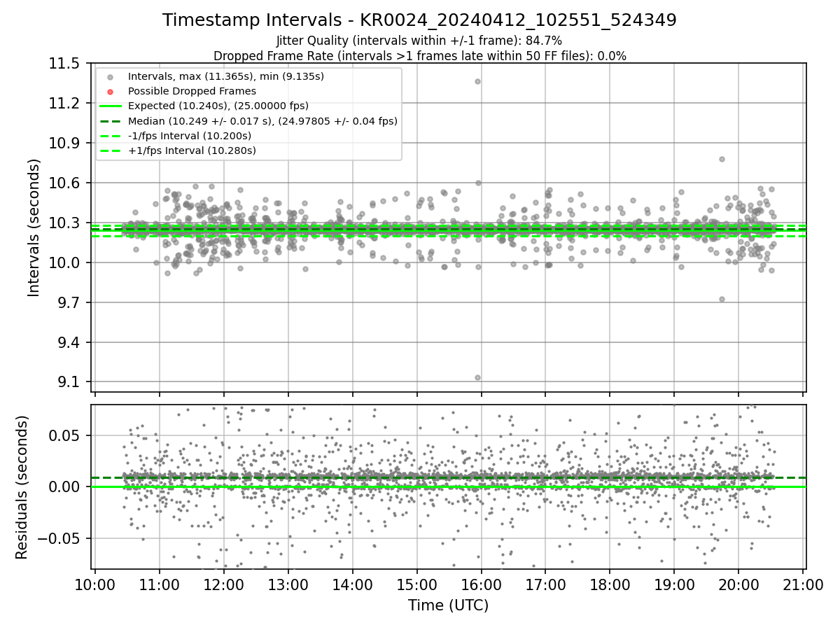Screen dimensions: 840x630
Task: Click the '+1/fps Interval (10.280s)' legend entry
Action: (192, 150)
